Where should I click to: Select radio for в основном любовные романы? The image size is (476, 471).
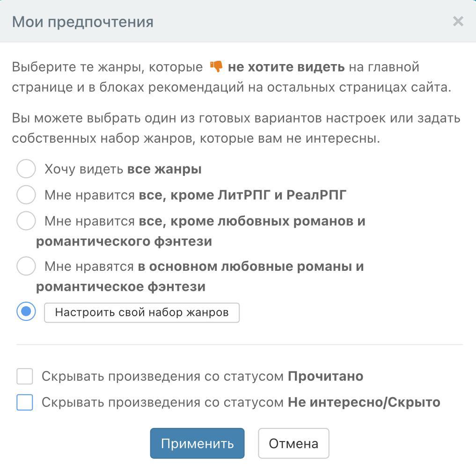click(26, 266)
